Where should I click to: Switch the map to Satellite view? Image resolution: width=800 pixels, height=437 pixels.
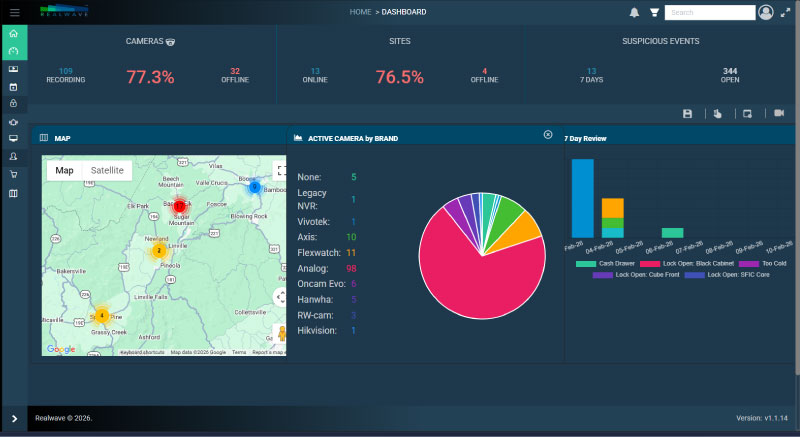pos(107,171)
